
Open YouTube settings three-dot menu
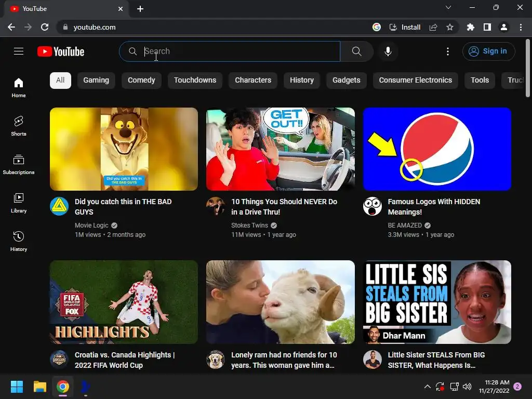point(447,51)
